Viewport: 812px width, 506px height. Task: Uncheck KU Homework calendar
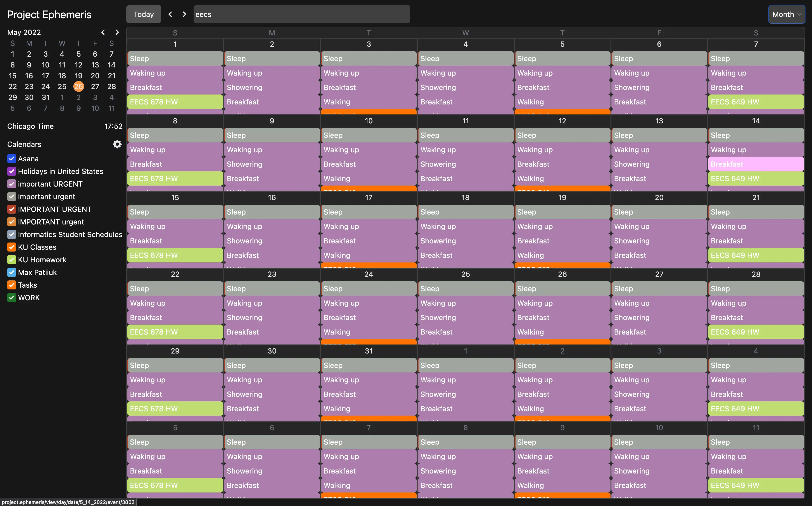tap(12, 260)
